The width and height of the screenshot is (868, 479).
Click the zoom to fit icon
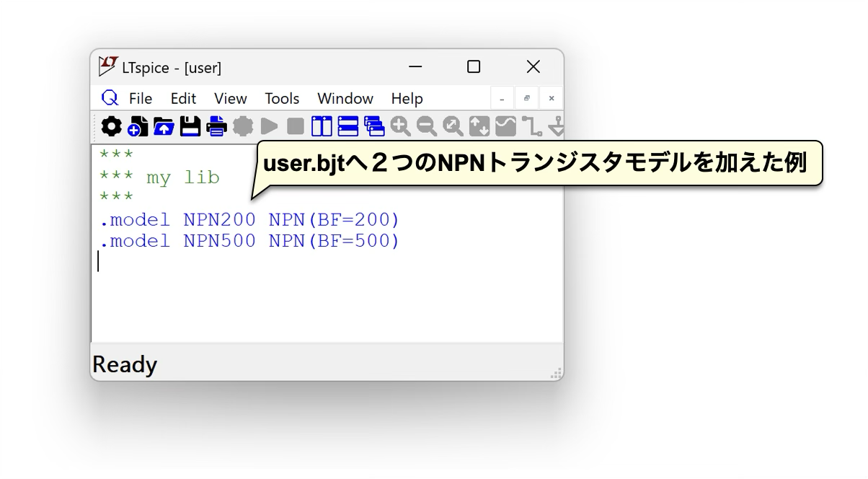pyautogui.click(x=479, y=127)
